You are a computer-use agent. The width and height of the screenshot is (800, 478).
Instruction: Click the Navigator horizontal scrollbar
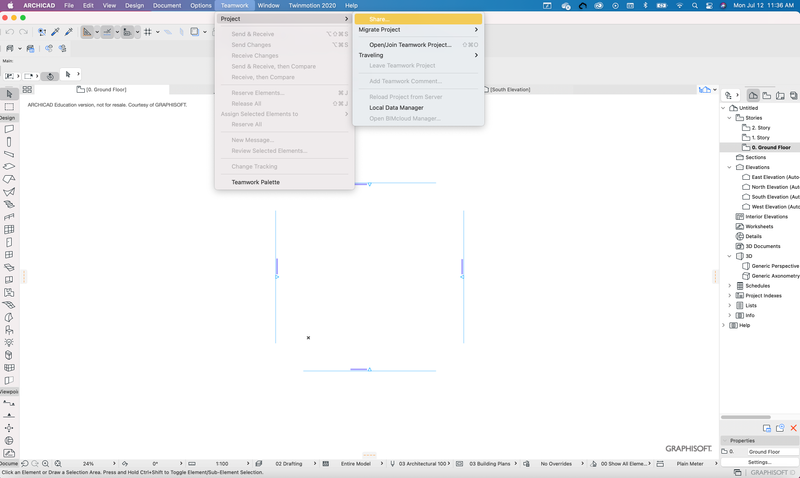(x=745, y=417)
